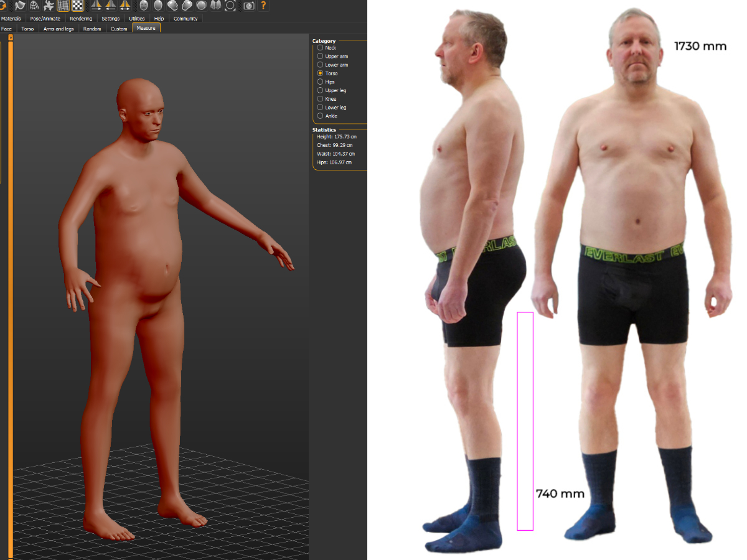Click the camera screenshot grab icon

pyautogui.click(x=249, y=6)
